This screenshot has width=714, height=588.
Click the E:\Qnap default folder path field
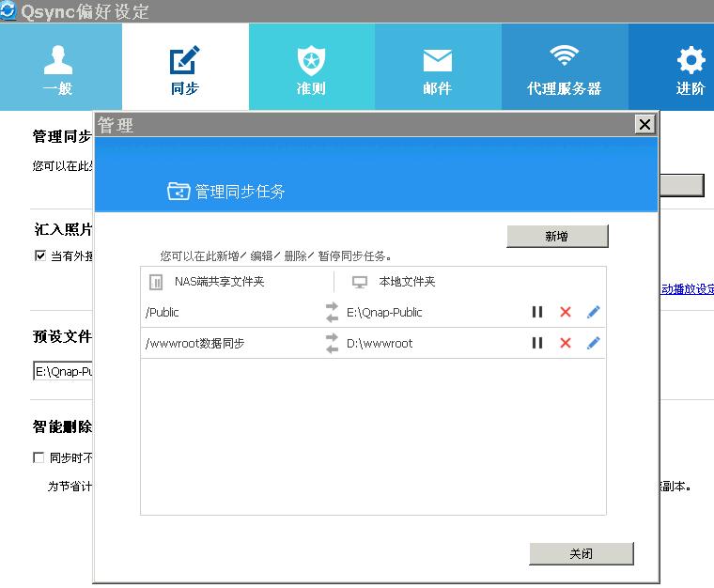[x=63, y=371]
